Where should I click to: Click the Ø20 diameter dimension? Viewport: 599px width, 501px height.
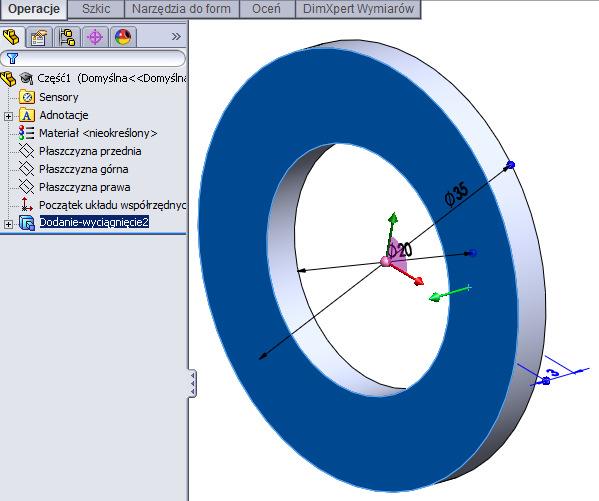[x=400, y=250]
